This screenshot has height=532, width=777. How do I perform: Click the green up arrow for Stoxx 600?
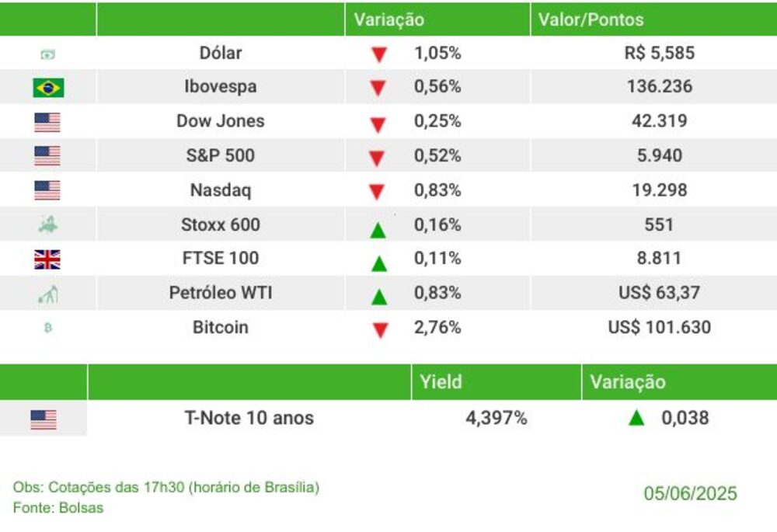[378, 229]
